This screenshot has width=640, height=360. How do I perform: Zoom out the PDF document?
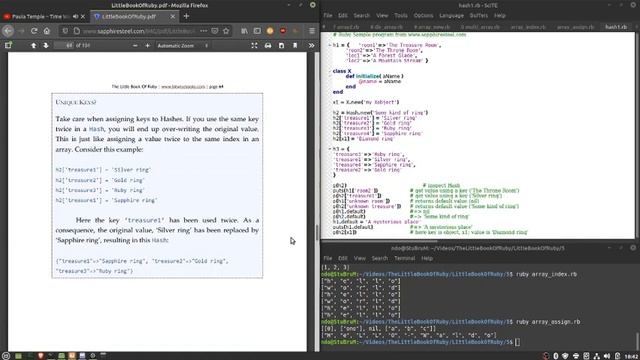(x=135, y=45)
